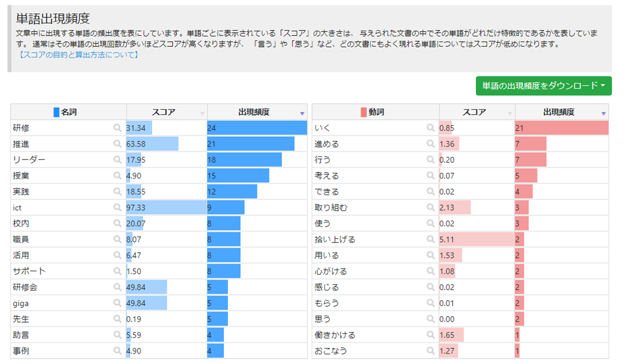Click the magnifier icon next to 研修
The width and height of the screenshot is (635, 364).
click(117, 128)
